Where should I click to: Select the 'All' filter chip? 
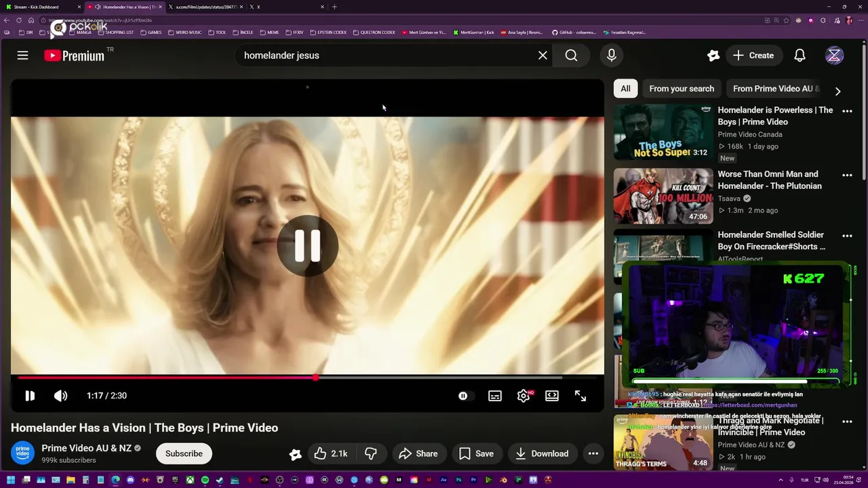[x=625, y=89]
